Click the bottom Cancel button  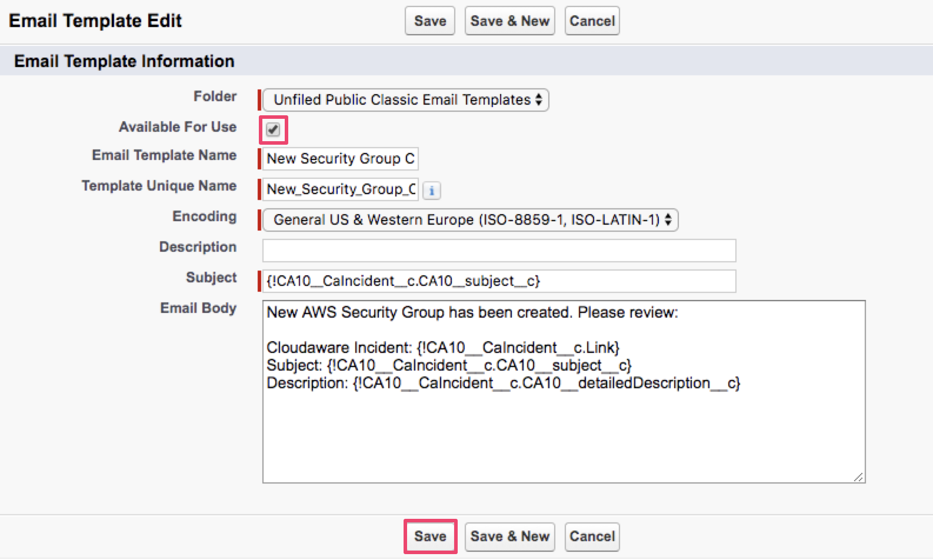click(x=592, y=536)
